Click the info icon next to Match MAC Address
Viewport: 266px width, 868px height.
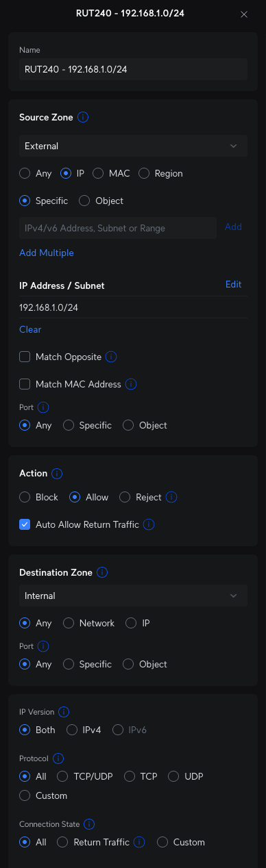(131, 385)
